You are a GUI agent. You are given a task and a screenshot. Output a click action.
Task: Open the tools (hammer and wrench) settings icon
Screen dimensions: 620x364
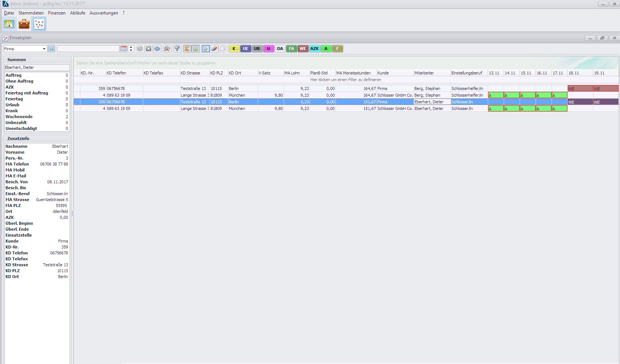tap(167, 49)
